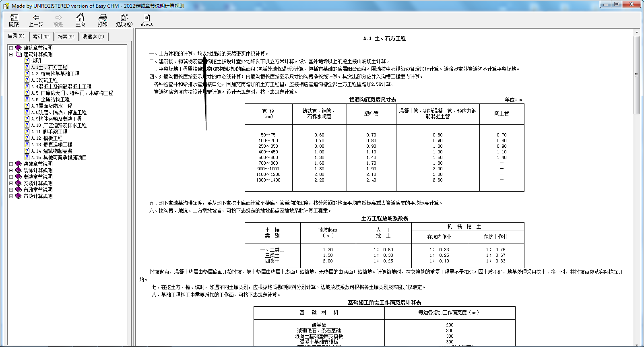The image size is (644, 347).
Task: Open topic A.10 厂区道路及排水工程
Action: click(x=59, y=125)
